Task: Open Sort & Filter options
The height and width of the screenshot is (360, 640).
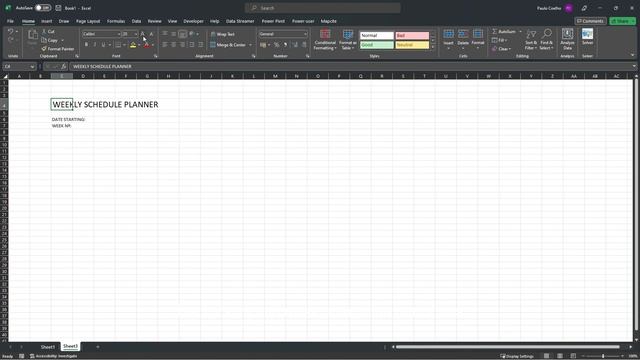Action: coord(531,40)
